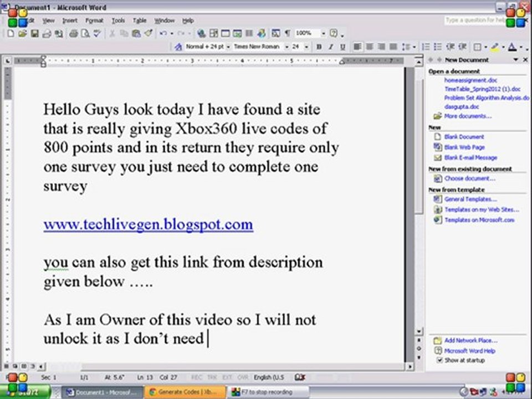Switch to 'Generate Codes' taskbar window

coord(185,392)
